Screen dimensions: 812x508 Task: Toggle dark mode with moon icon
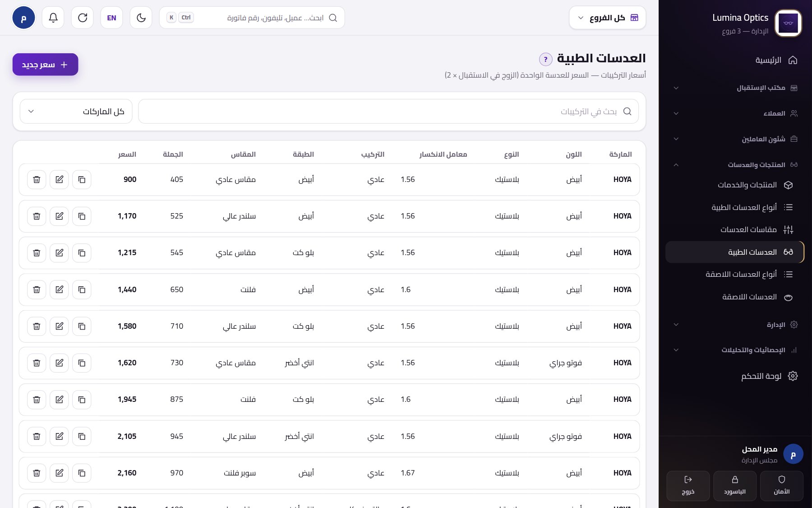pos(141,18)
